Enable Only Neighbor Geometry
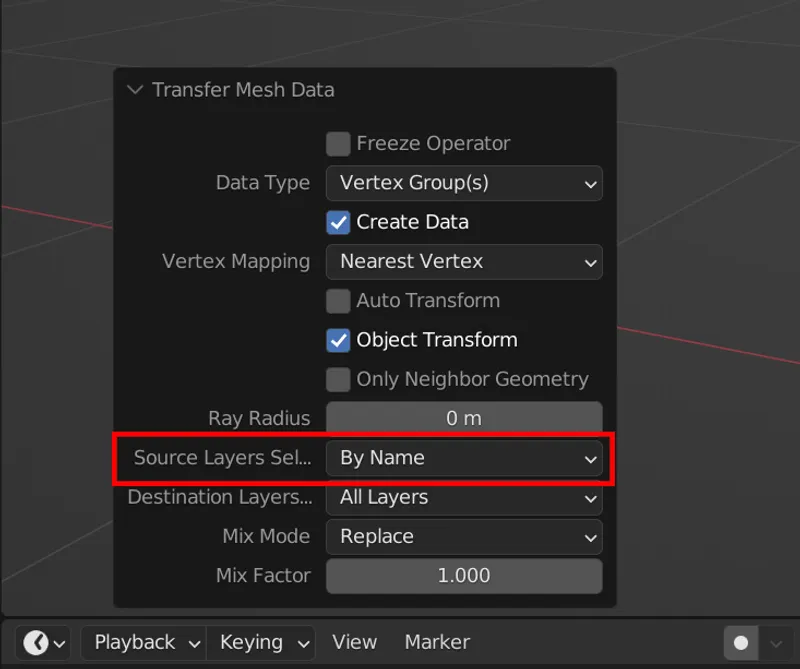 pos(338,379)
